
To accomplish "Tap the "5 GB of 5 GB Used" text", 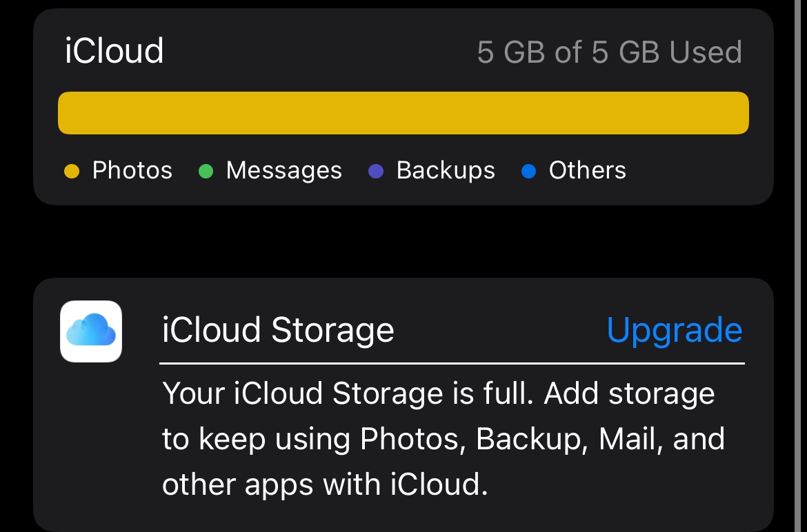I will click(x=609, y=52).
